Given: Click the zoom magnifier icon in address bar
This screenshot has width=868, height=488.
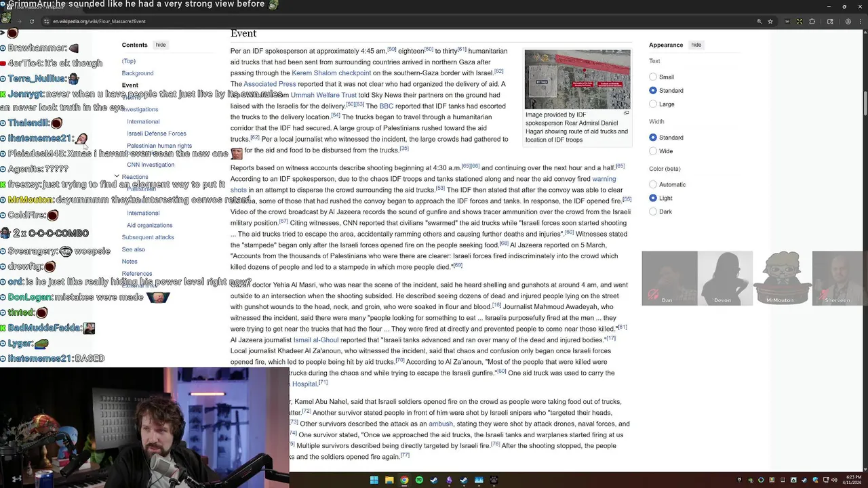Looking at the screenshot, I should tap(759, 21).
